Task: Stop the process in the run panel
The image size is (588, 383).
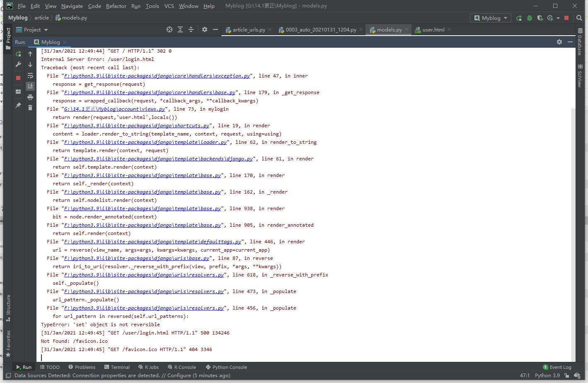Action: (x=18, y=78)
